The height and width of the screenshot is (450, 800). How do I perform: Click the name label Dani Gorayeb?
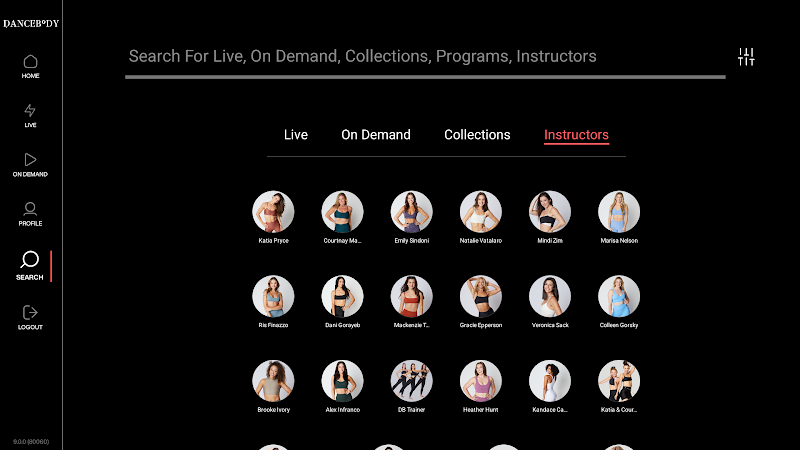point(342,325)
